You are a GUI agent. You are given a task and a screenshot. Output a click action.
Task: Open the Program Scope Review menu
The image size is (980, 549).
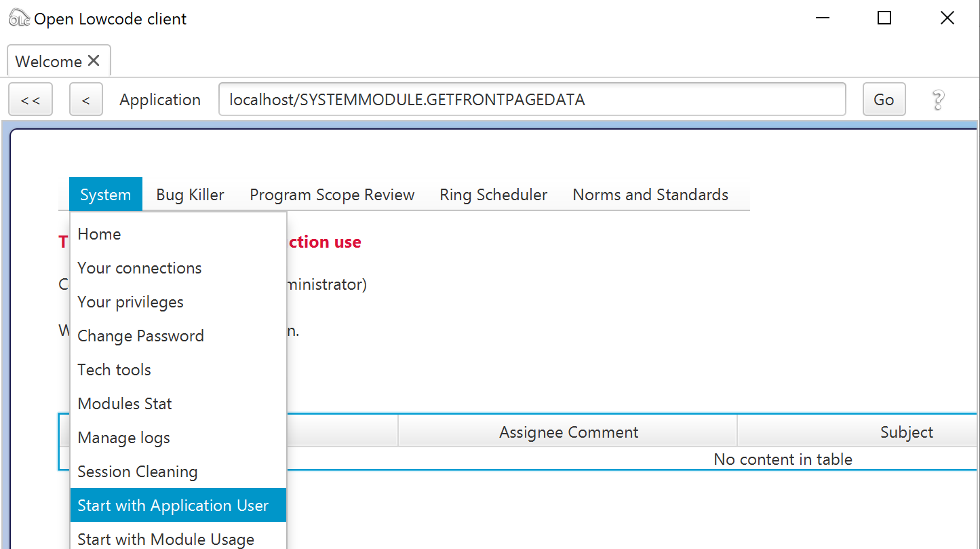point(332,195)
